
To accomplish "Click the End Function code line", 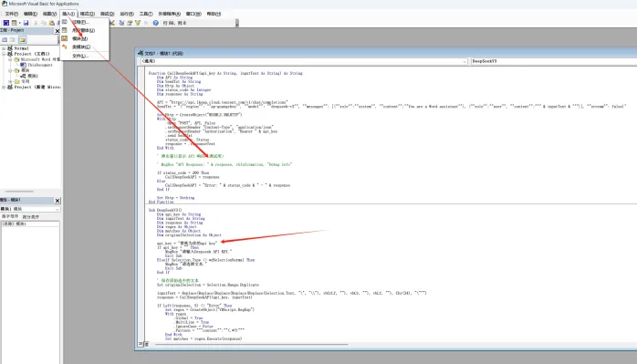I will (162, 202).
